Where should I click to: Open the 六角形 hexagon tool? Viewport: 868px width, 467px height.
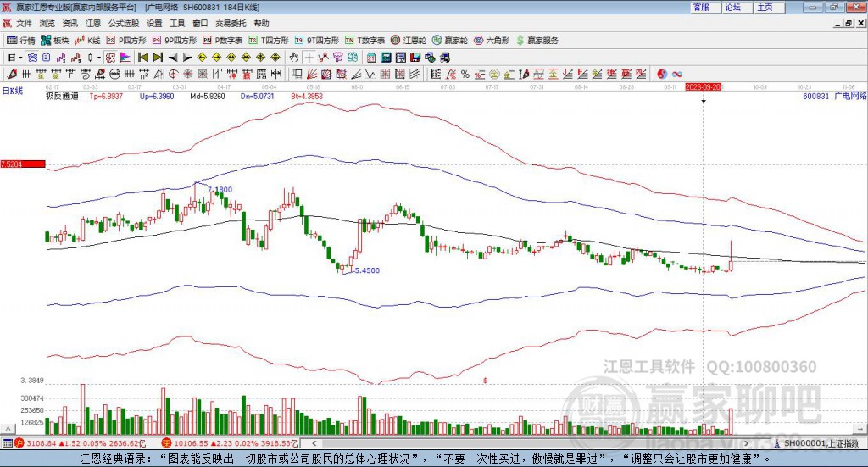492,41
